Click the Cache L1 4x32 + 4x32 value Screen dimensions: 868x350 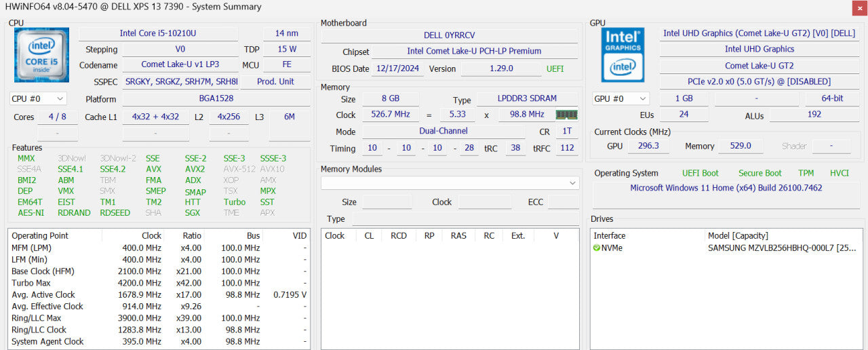click(x=155, y=117)
